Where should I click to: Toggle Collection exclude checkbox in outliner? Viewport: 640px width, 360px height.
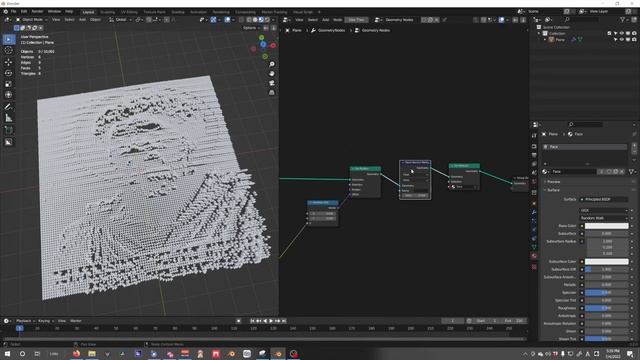click(x=609, y=33)
